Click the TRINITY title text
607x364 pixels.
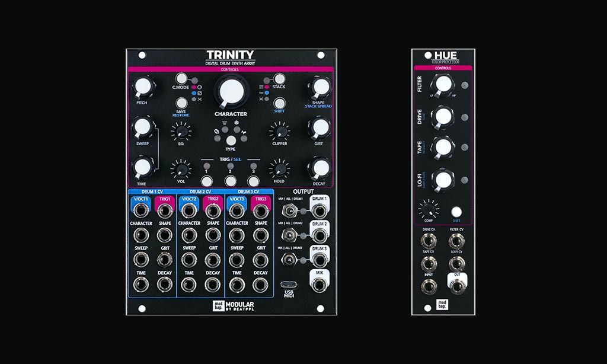coord(231,55)
